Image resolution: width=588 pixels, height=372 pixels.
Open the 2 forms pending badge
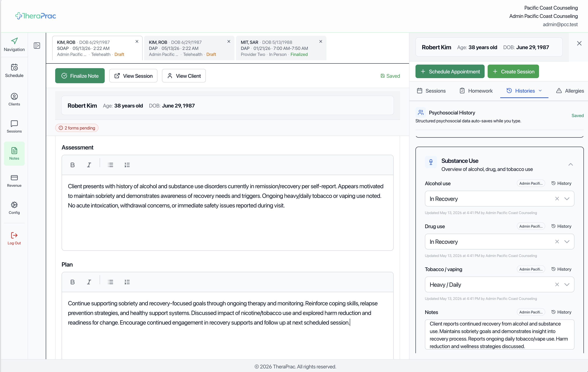point(77,128)
